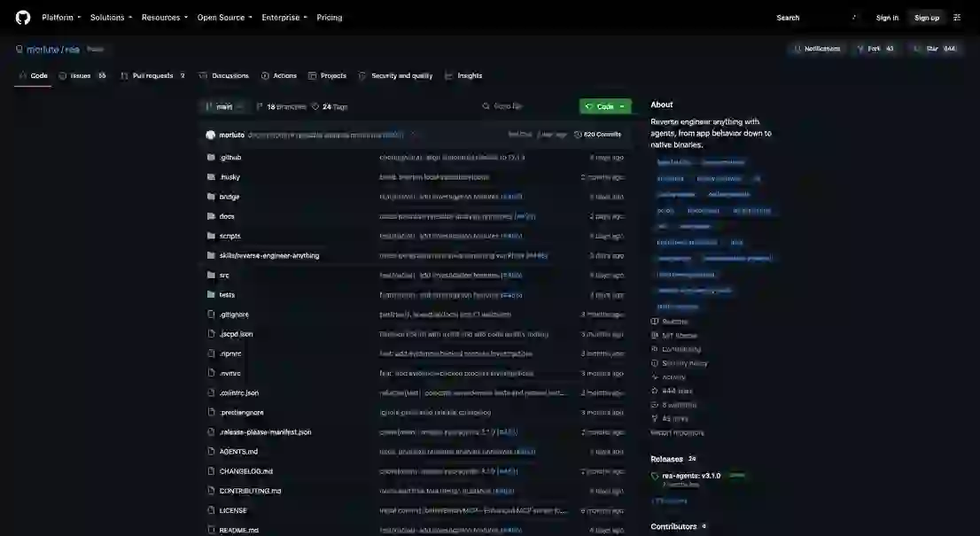The height and width of the screenshot is (536, 980).
Task: Click the folder icon for .github
Action: (x=211, y=158)
